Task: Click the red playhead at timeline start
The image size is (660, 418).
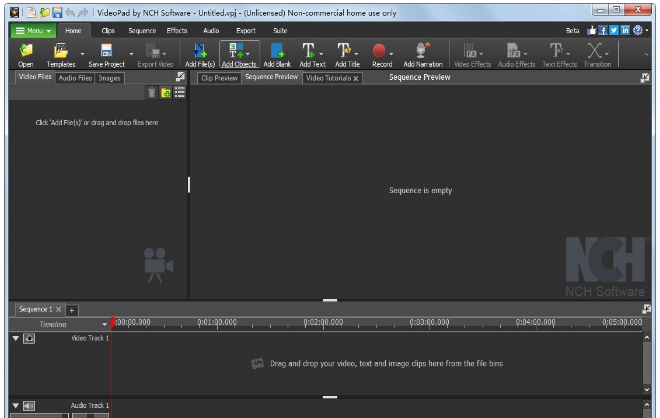Action: 111,323
